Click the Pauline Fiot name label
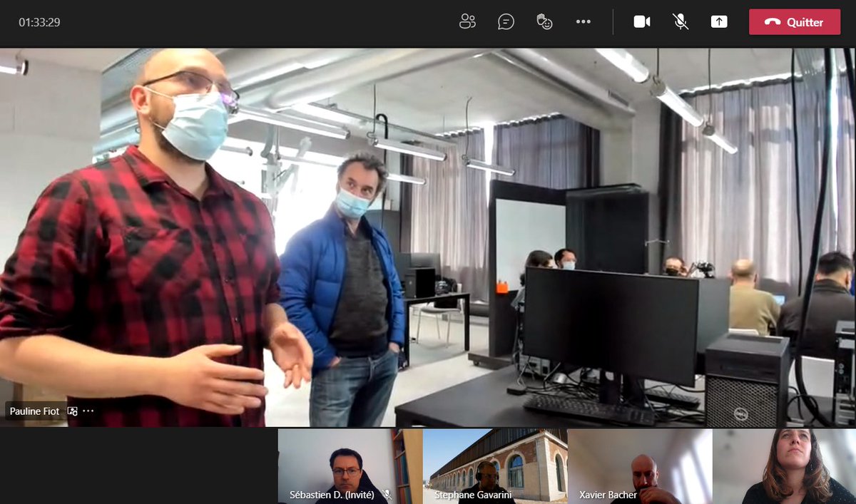The height and width of the screenshot is (504, 856). click(35, 411)
